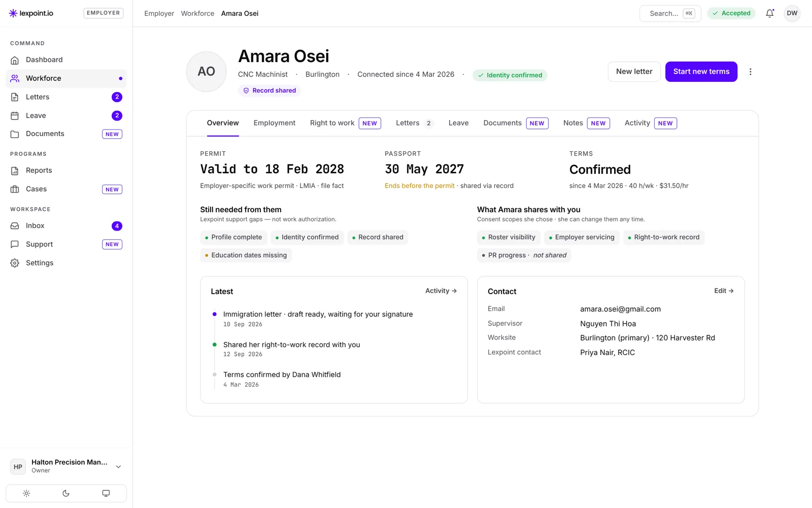Click Immigration letter draft ready entry
This screenshot has height=508, width=812.
click(x=318, y=314)
